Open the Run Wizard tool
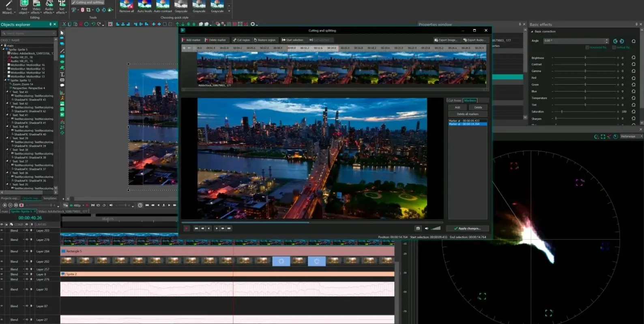This screenshot has height=324, width=644. click(9, 7)
